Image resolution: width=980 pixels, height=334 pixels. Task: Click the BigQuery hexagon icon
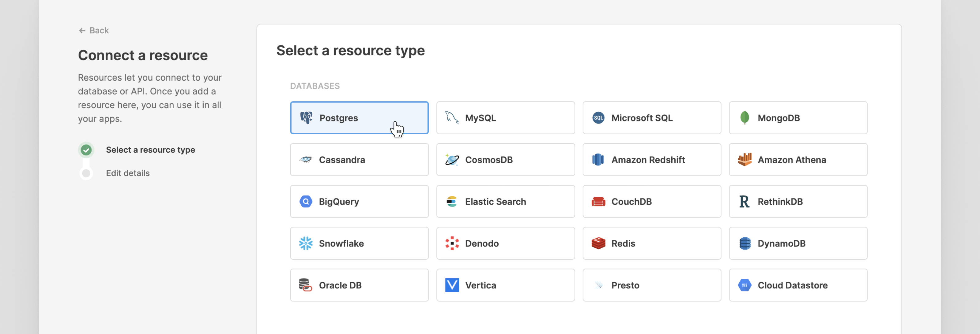click(306, 201)
